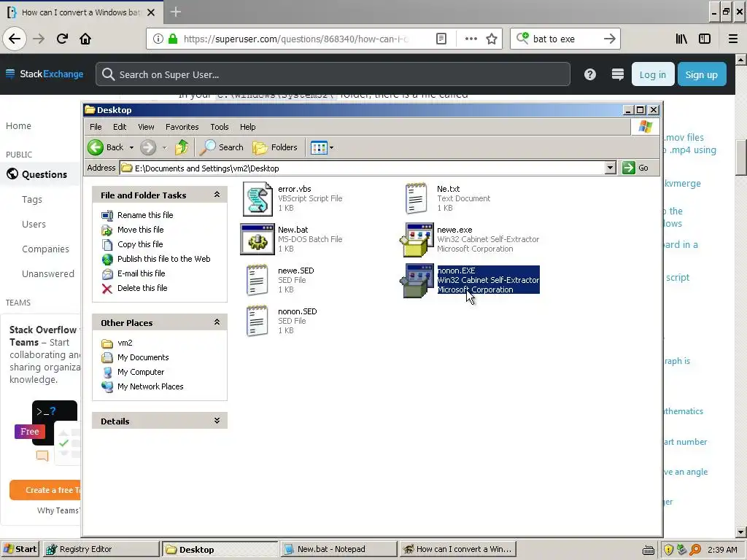Open Stack Exchange help question-mark icon
747x560 pixels.
(589, 74)
